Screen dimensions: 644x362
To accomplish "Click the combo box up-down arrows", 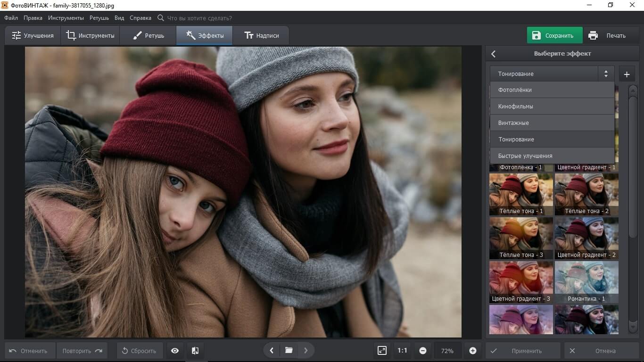I will 606,74.
